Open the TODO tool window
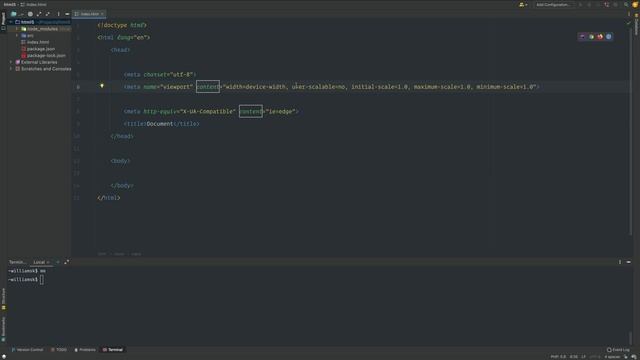 pyautogui.click(x=59, y=350)
